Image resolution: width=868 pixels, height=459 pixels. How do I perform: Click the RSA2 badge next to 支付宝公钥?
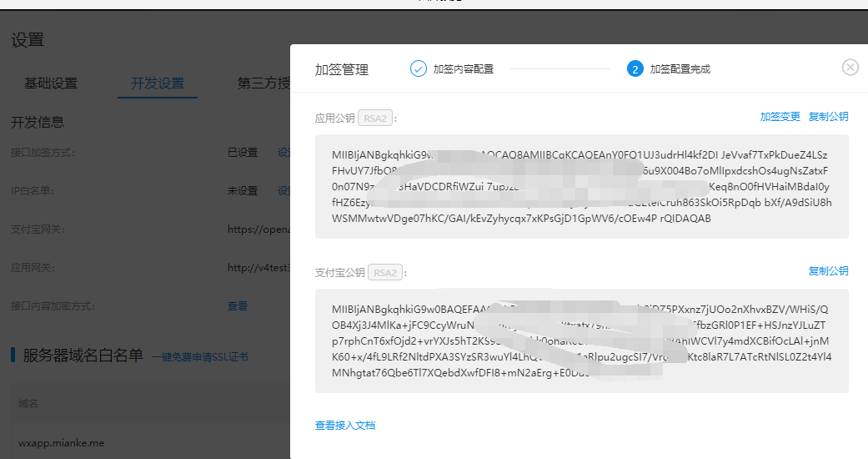click(x=385, y=273)
